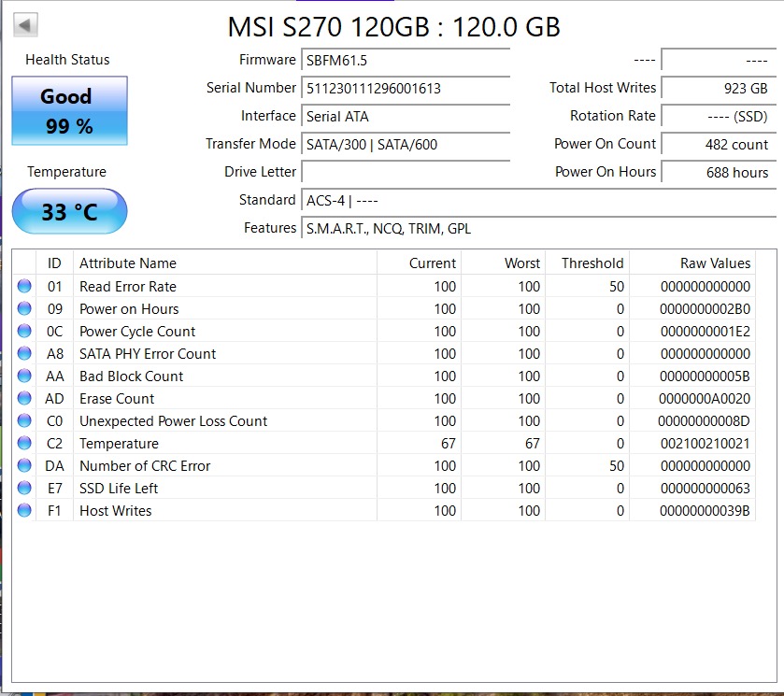Click the Power On Count value 482 count

719,144
